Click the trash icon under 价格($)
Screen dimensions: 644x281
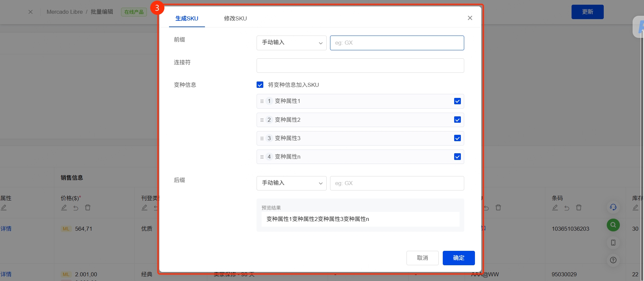click(x=88, y=208)
